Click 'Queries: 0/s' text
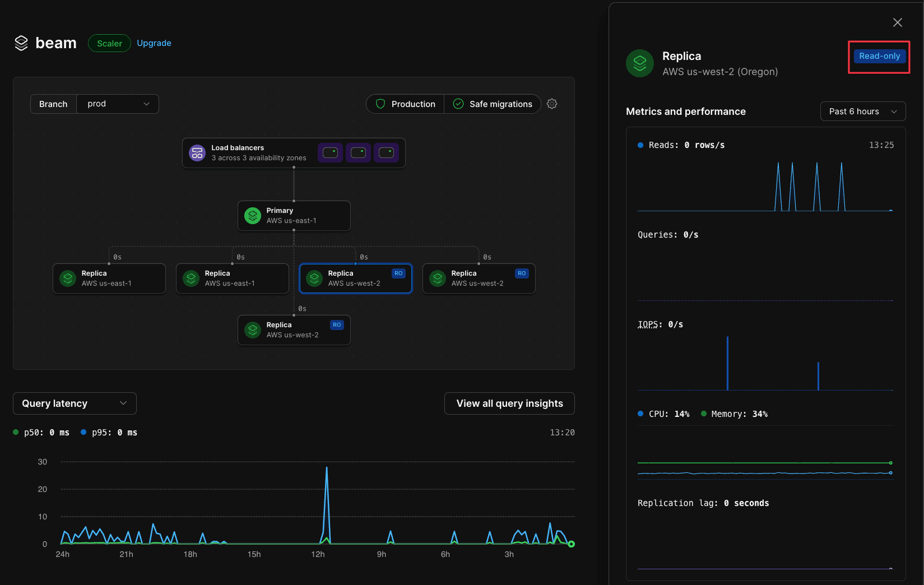 (668, 235)
